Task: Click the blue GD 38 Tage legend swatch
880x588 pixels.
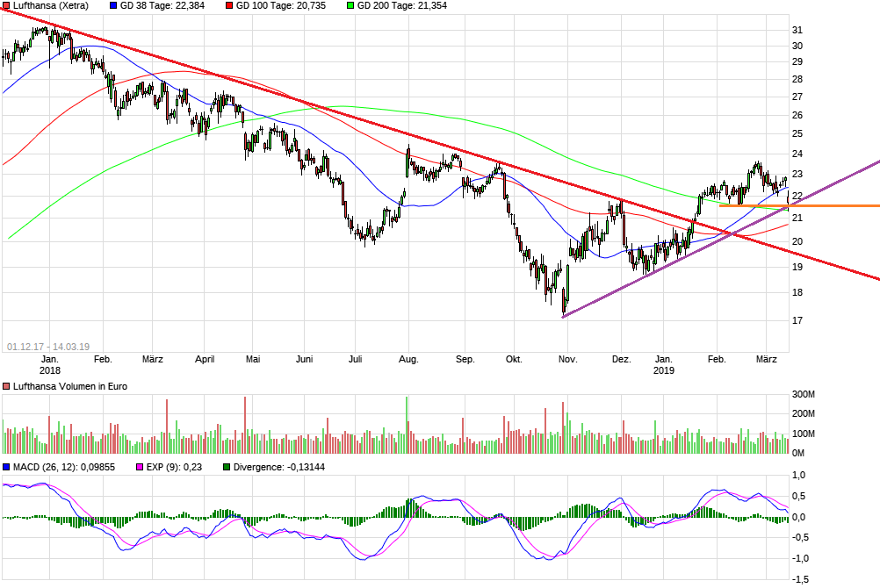Action: [113, 5]
